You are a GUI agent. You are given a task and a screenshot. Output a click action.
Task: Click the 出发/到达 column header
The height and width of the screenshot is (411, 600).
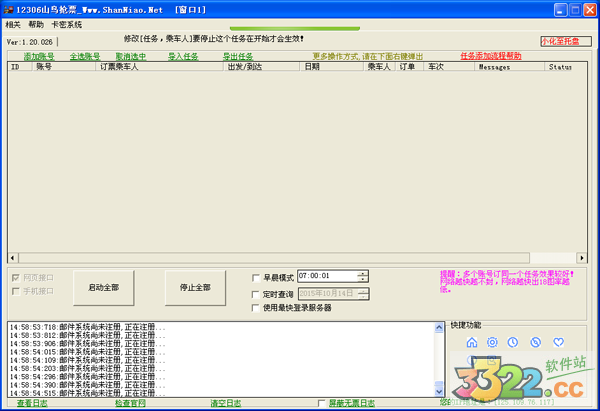[x=261, y=67]
